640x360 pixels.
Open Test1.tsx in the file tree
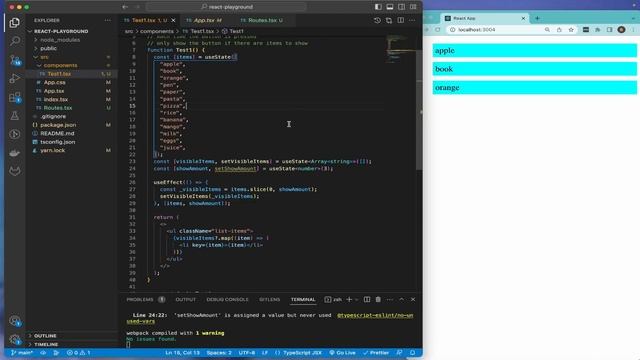(59, 74)
